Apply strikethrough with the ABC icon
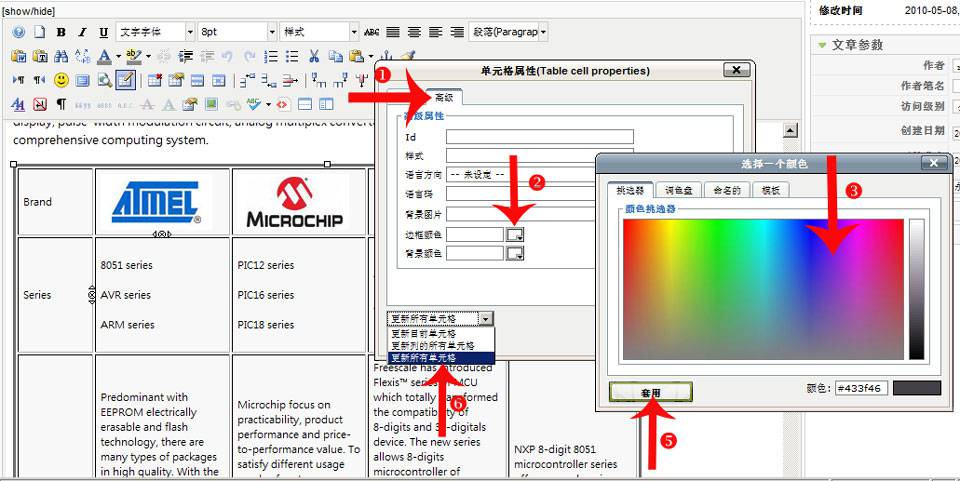 coord(372,32)
